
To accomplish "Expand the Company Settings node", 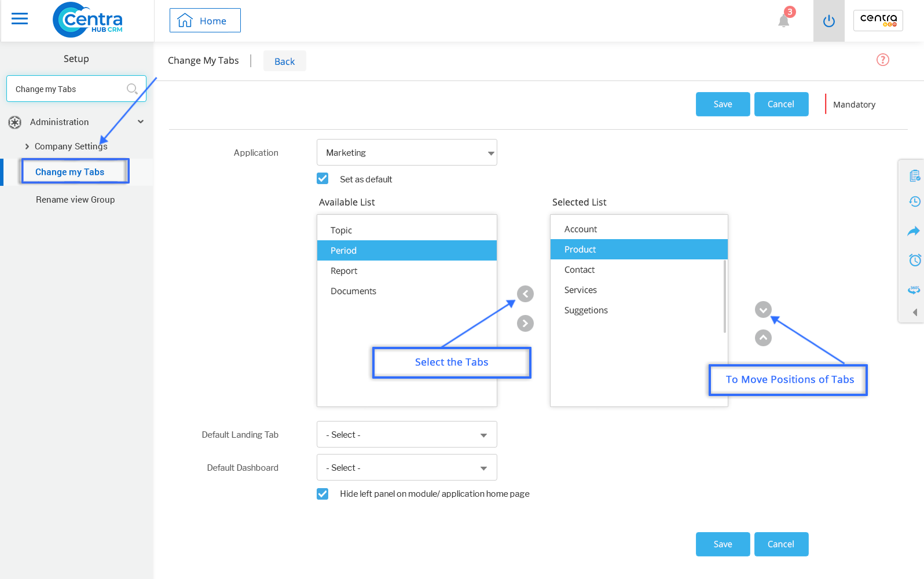I will point(27,146).
